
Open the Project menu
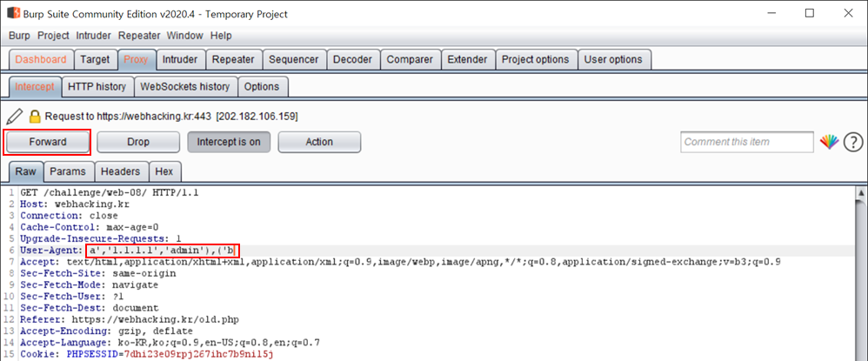click(53, 36)
